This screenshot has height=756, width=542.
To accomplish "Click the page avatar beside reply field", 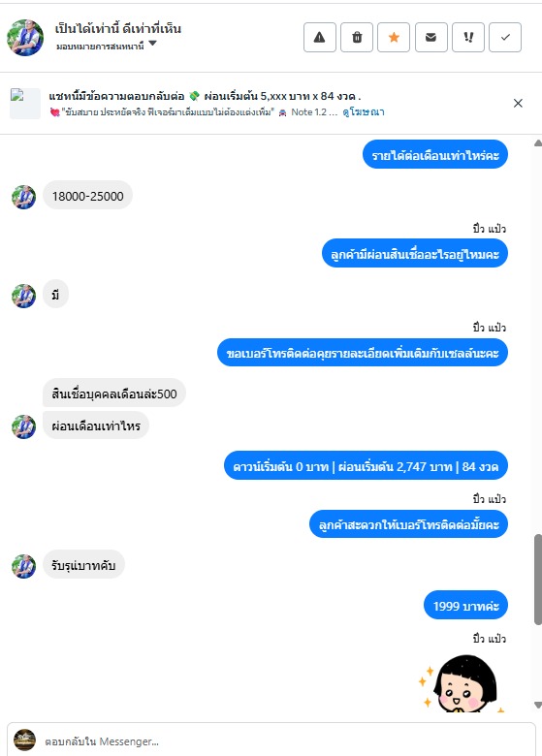I will pos(24,740).
